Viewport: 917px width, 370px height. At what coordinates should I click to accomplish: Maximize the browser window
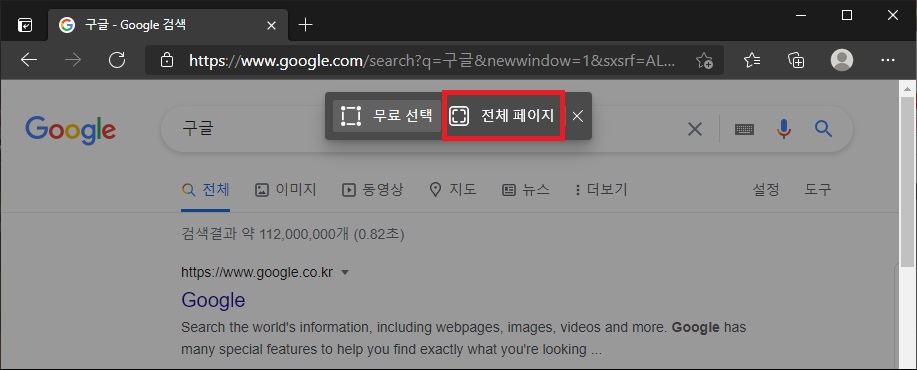click(x=846, y=16)
